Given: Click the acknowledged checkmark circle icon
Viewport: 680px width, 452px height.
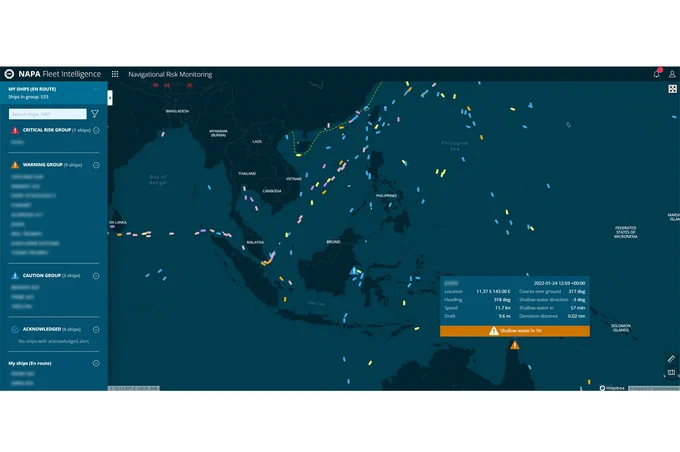Looking at the screenshot, I should (x=15, y=330).
